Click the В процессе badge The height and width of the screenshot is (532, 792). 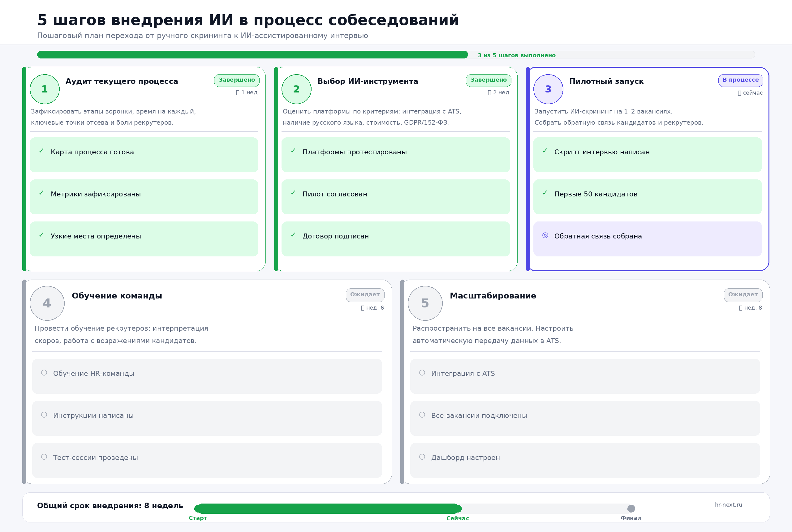(x=741, y=80)
